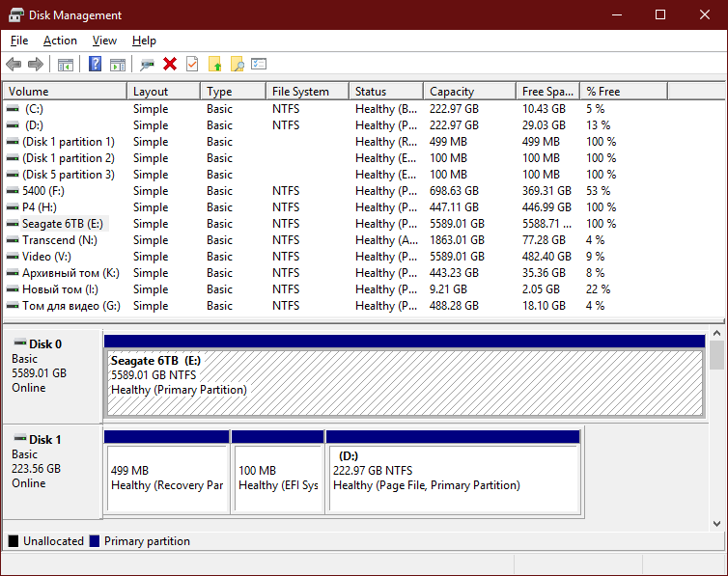Viewport: 728px width, 576px height.
Task: Click the disk pane scroll down arrow
Action: (x=716, y=524)
